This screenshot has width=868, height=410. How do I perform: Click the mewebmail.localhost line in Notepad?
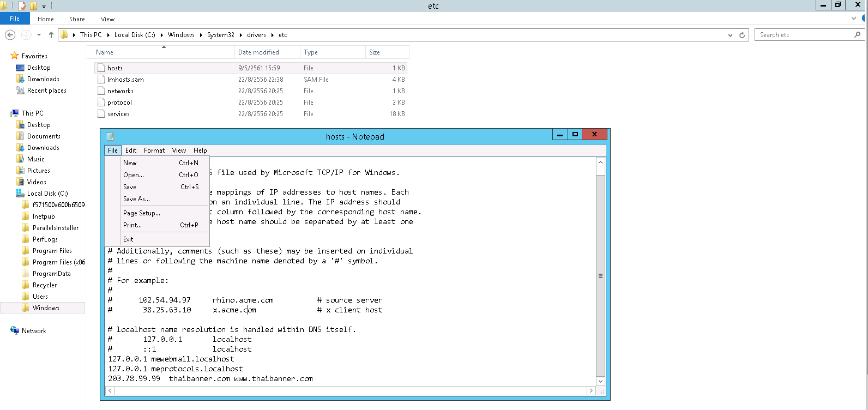point(171,359)
